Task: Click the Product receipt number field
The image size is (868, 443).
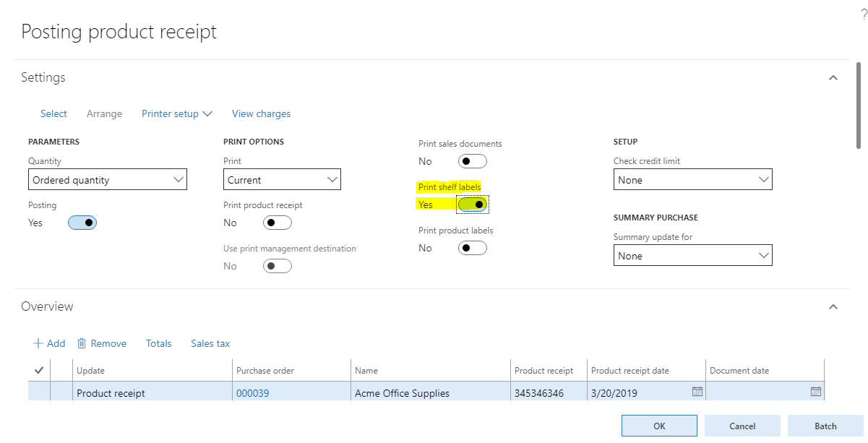Action: [x=547, y=393]
